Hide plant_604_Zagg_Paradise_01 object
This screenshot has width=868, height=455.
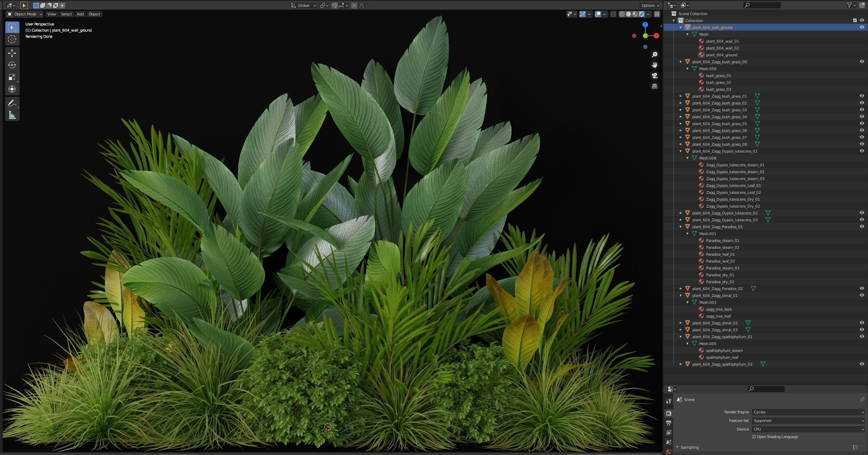click(862, 226)
